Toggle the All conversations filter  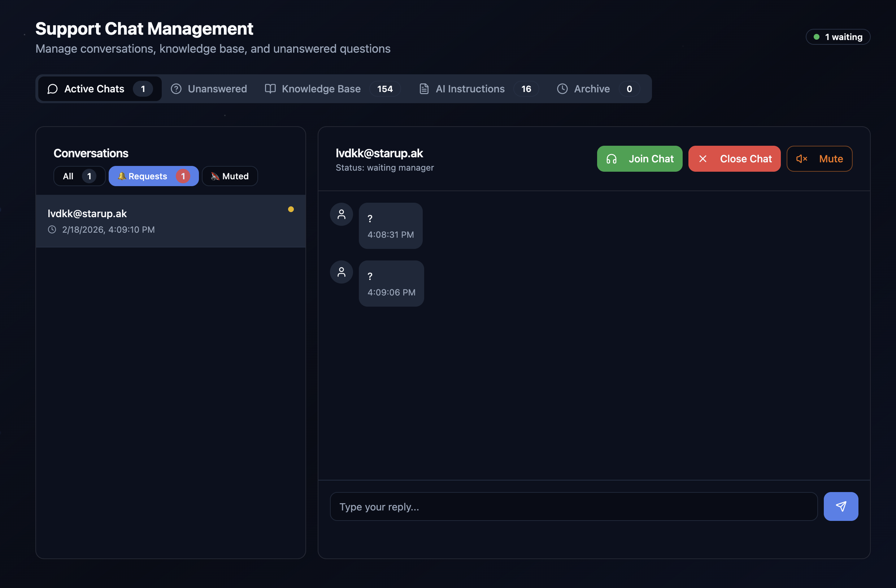point(79,176)
